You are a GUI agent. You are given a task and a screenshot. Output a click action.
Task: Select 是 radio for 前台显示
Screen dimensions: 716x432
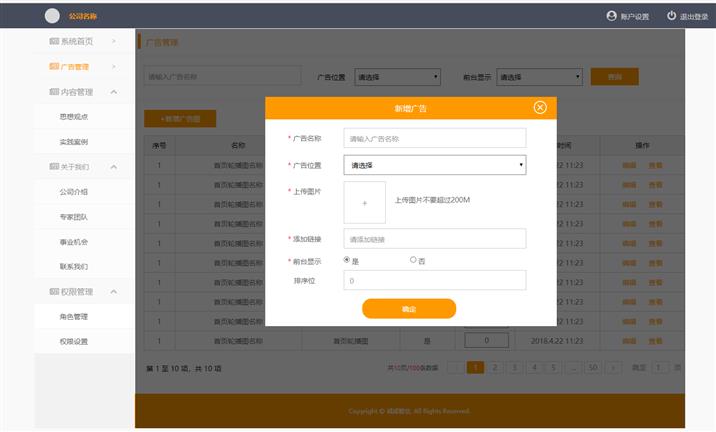pyautogui.click(x=347, y=260)
